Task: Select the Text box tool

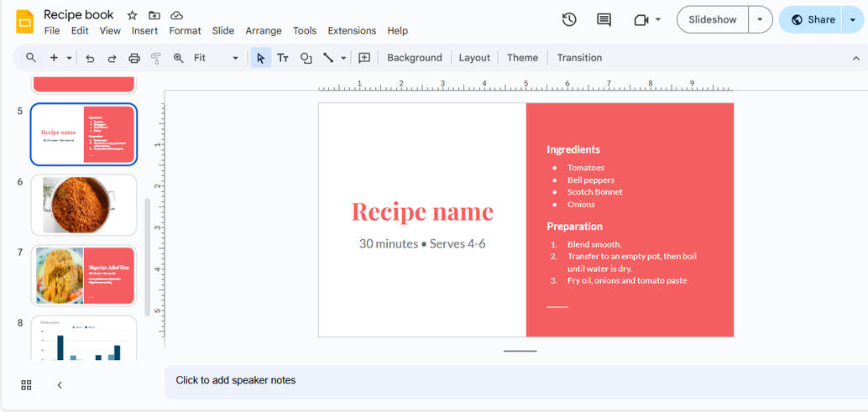Action: 283,58
